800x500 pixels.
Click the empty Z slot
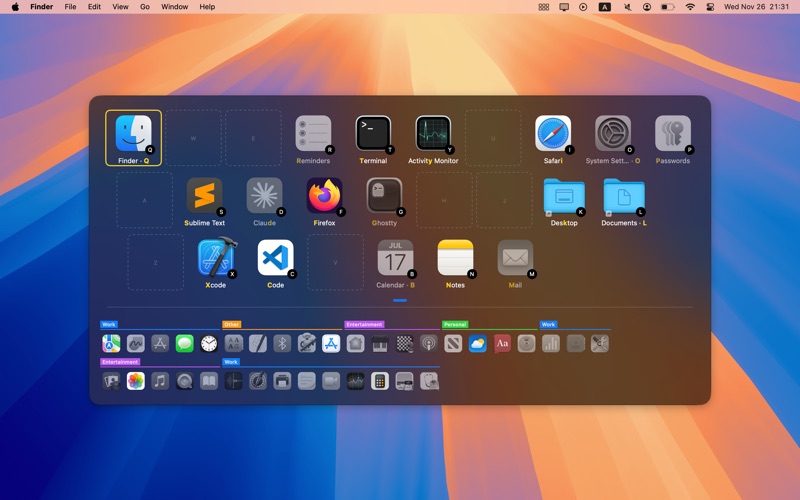coord(156,262)
